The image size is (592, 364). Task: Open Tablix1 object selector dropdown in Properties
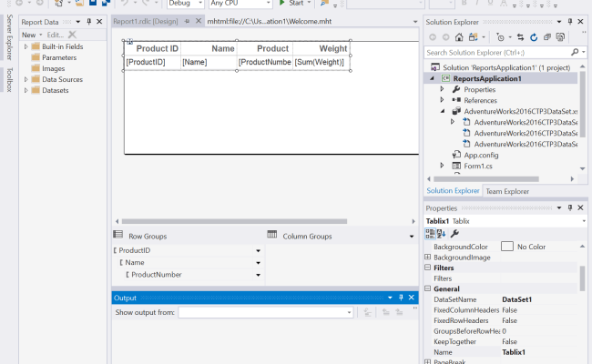pyautogui.click(x=584, y=221)
